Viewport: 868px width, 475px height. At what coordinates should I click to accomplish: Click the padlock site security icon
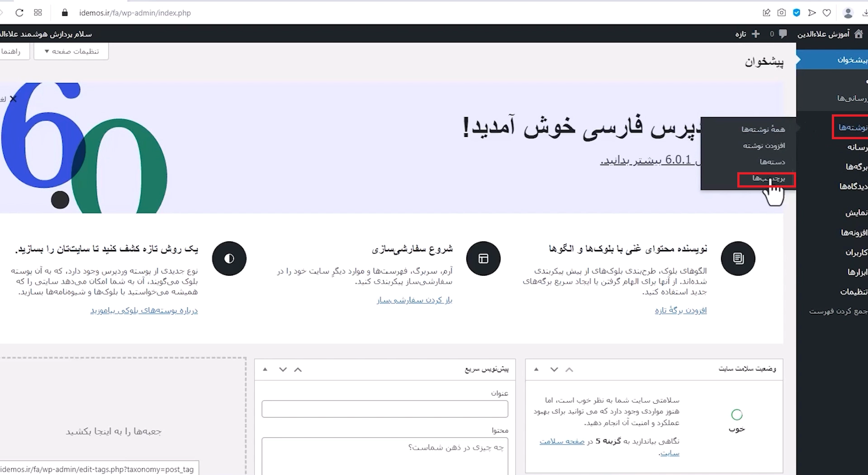point(65,13)
